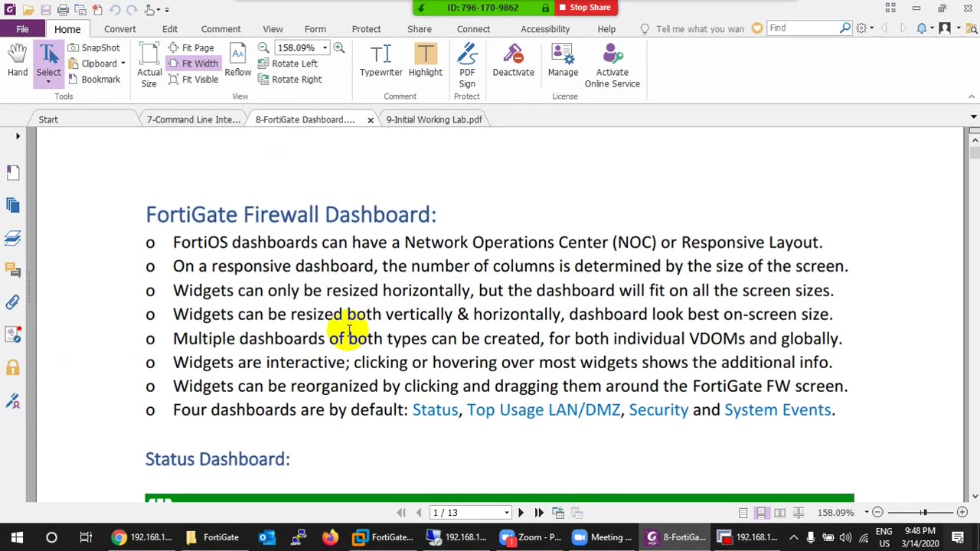This screenshot has height=551, width=980.
Task: Open the File menu
Action: point(22,29)
